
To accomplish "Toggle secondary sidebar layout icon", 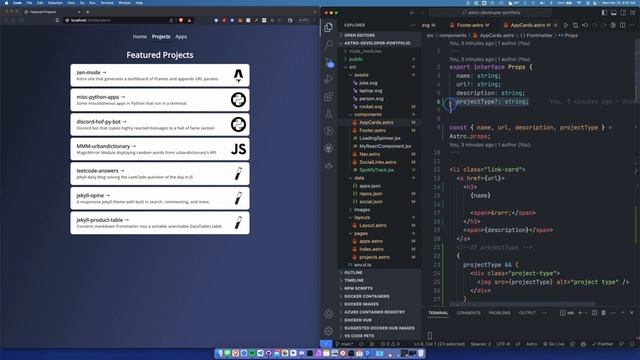I will click(623, 13).
